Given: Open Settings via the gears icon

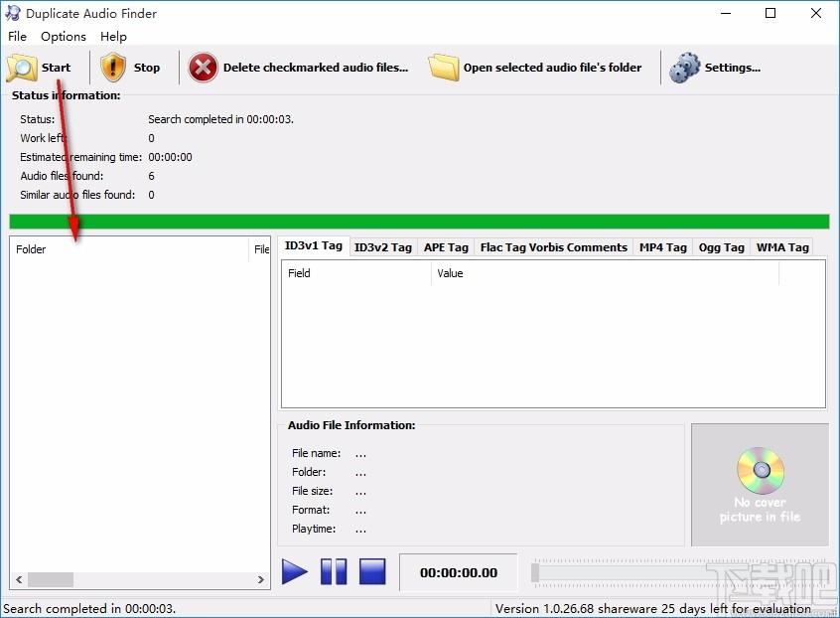Looking at the screenshot, I should (x=685, y=68).
